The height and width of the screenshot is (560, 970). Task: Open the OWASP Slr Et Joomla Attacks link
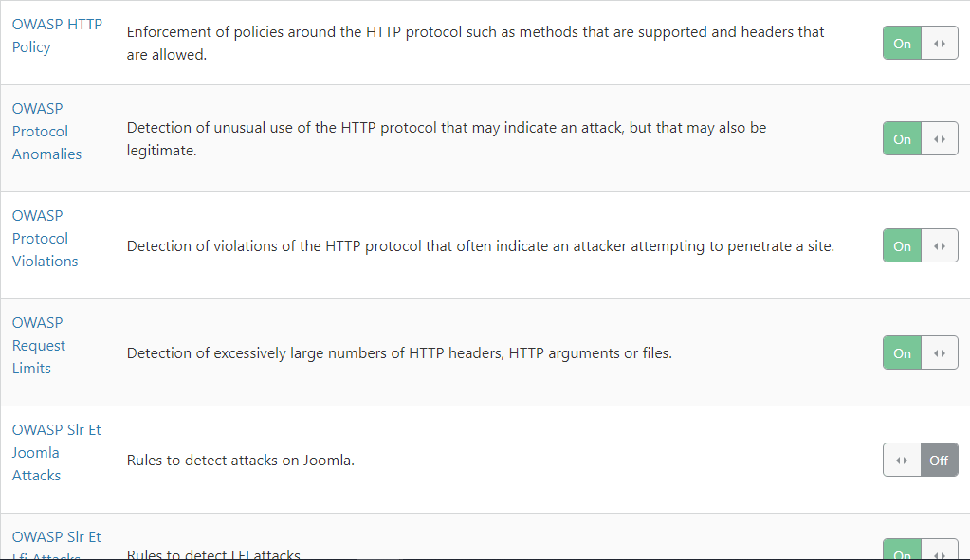click(56, 452)
